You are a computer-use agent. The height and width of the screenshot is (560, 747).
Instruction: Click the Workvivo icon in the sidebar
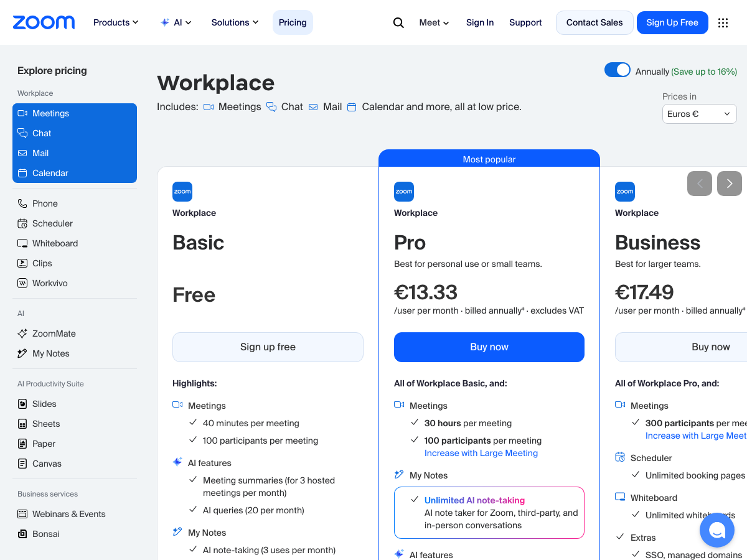tap(22, 283)
